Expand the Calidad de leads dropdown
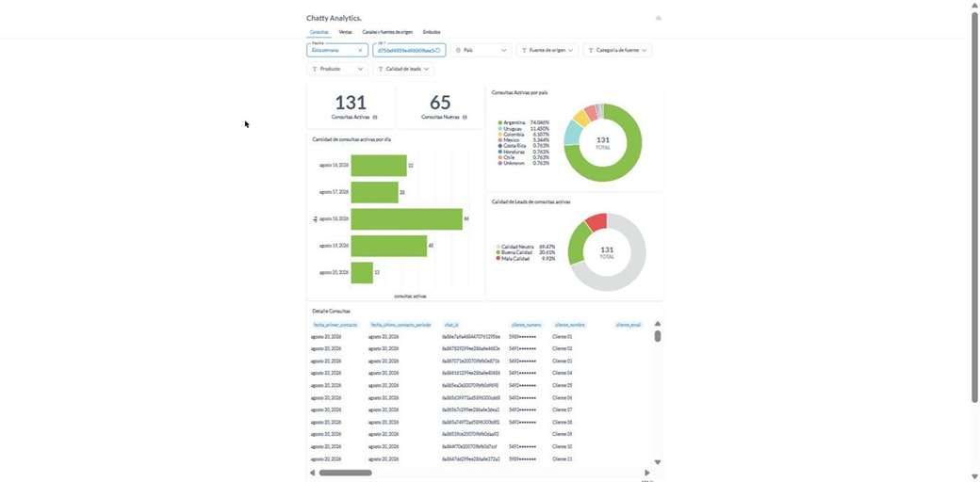 point(403,69)
